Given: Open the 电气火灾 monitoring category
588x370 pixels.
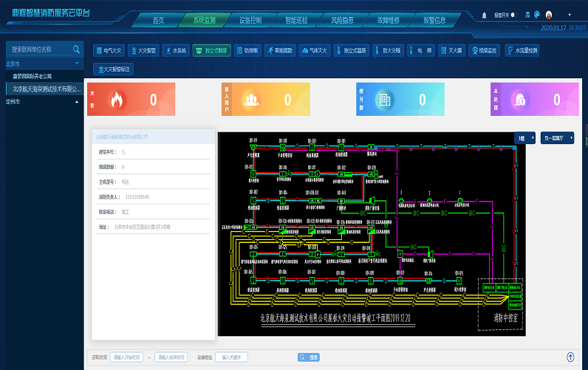Looking at the screenshot, I should click(x=109, y=50).
